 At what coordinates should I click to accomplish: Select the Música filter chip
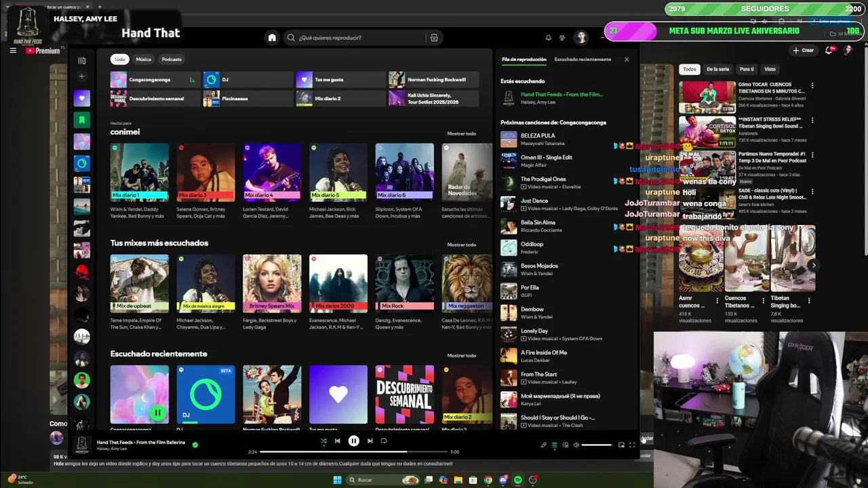tap(143, 60)
